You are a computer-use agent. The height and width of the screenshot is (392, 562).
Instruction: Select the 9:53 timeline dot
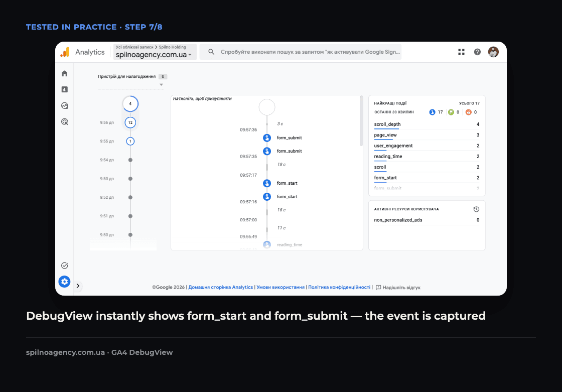pyautogui.click(x=130, y=179)
